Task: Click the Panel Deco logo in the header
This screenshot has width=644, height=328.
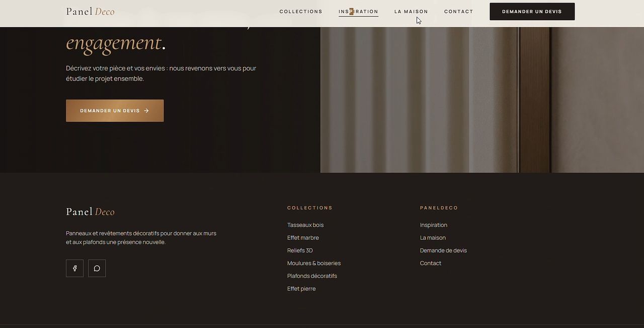Action: pyautogui.click(x=91, y=12)
